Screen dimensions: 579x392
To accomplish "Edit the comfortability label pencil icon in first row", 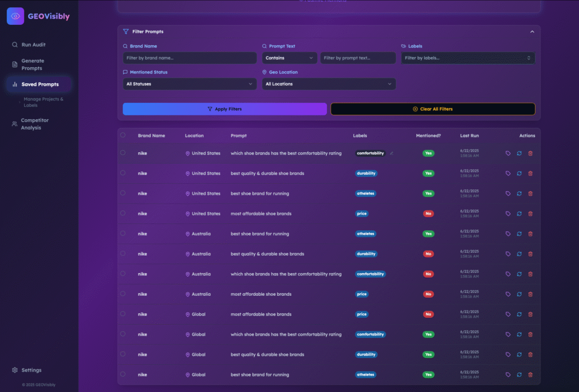I will point(391,153).
